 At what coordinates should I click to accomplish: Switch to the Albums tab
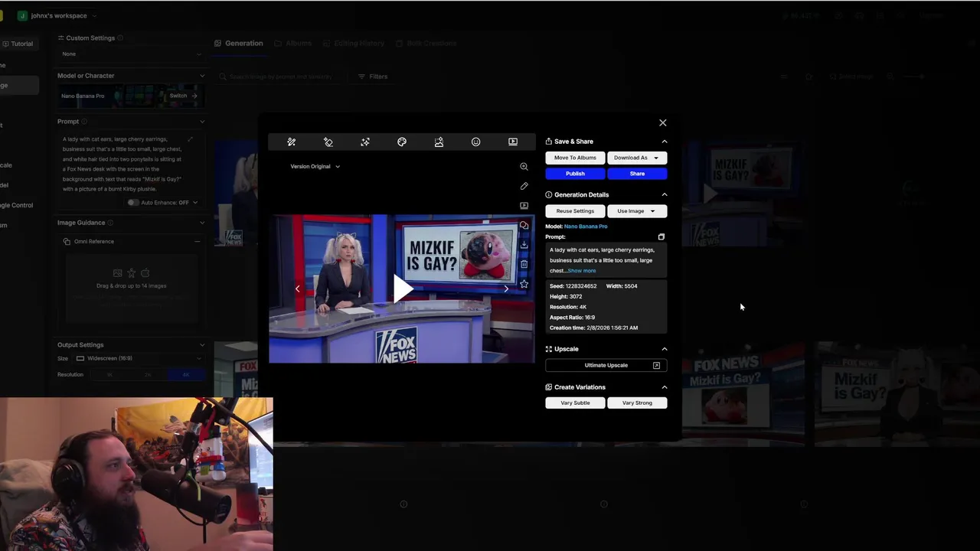pyautogui.click(x=293, y=44)
